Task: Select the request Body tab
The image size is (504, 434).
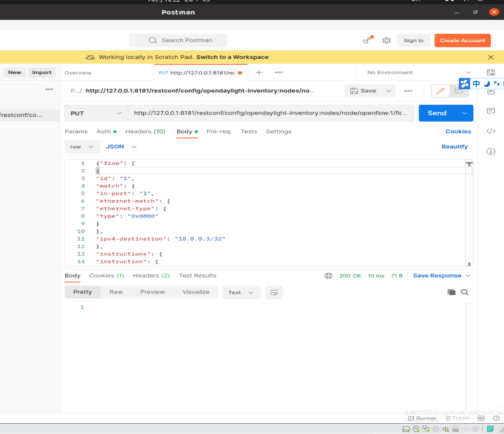Action: coord(187,132)
